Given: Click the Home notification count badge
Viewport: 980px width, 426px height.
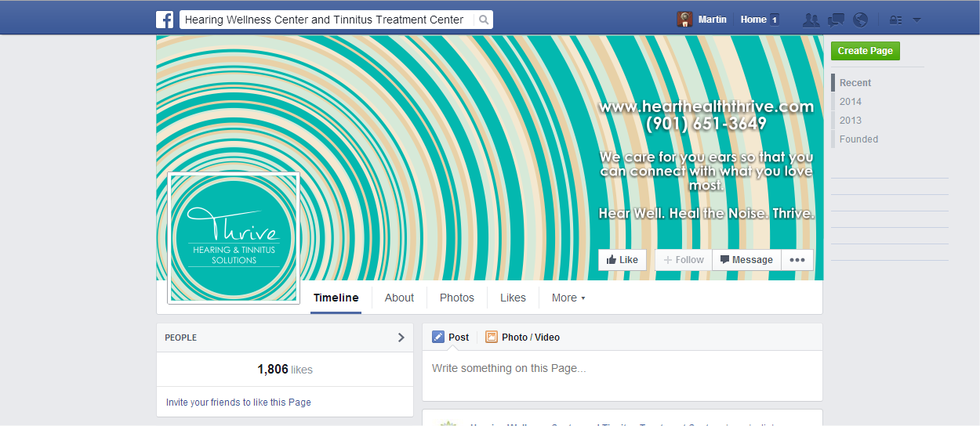Looking at the screenshot, I should coord(775,20).
